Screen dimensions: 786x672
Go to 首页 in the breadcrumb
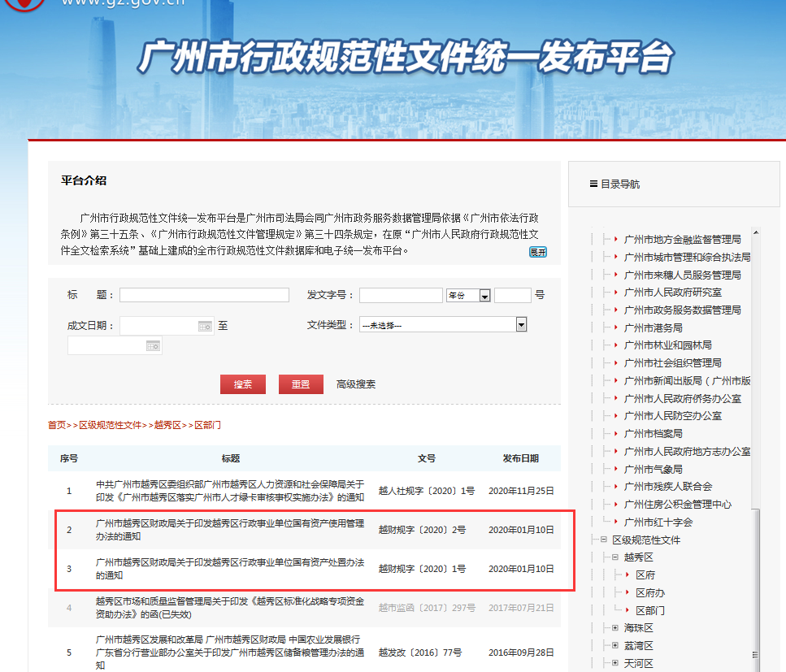click(56, 425)
